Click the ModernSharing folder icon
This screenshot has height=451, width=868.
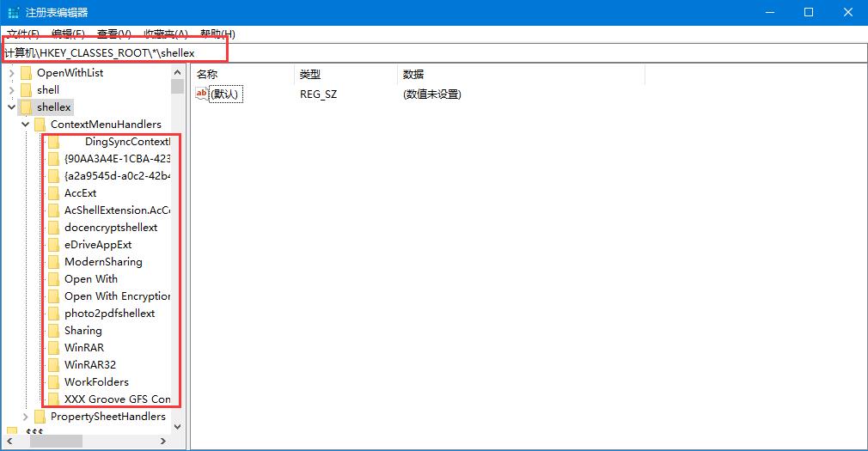[53, 262]
